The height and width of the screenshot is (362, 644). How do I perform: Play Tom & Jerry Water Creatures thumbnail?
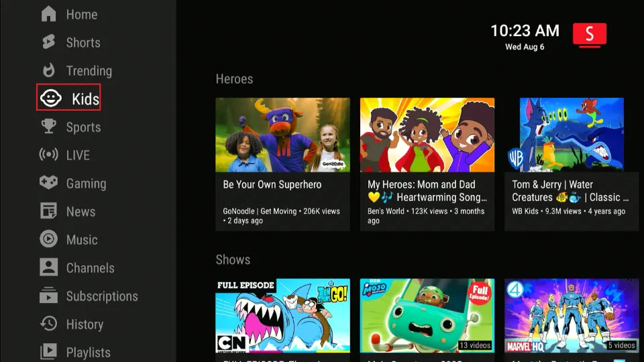[572, 135]
